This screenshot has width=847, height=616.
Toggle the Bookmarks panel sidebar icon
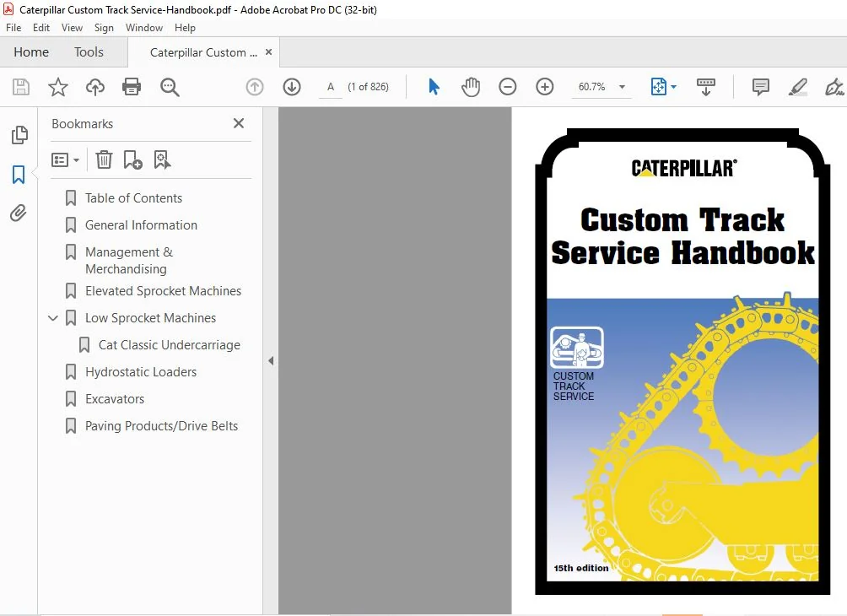tap(19, 175)
